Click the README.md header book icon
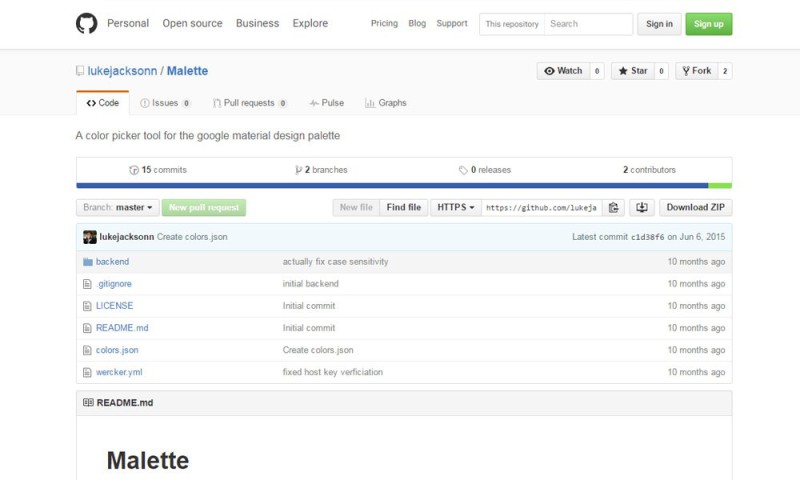 coord(88,403)
